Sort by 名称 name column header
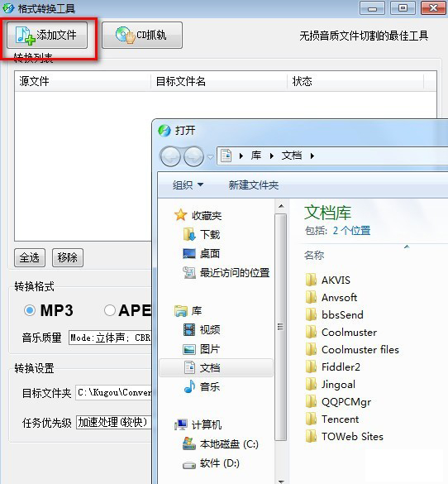This screenshot has height=484, width=448. pyautogui.click(x=314, y=256)
